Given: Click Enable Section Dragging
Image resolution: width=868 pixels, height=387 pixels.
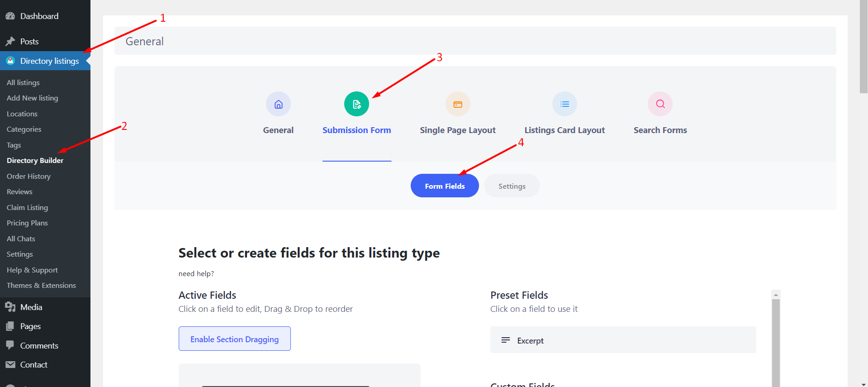Looking at the screenshot, I should point(234,339).
